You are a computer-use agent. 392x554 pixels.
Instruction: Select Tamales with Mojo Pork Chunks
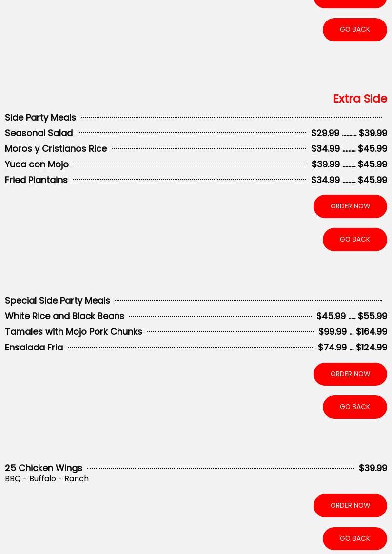click(74, 331)
